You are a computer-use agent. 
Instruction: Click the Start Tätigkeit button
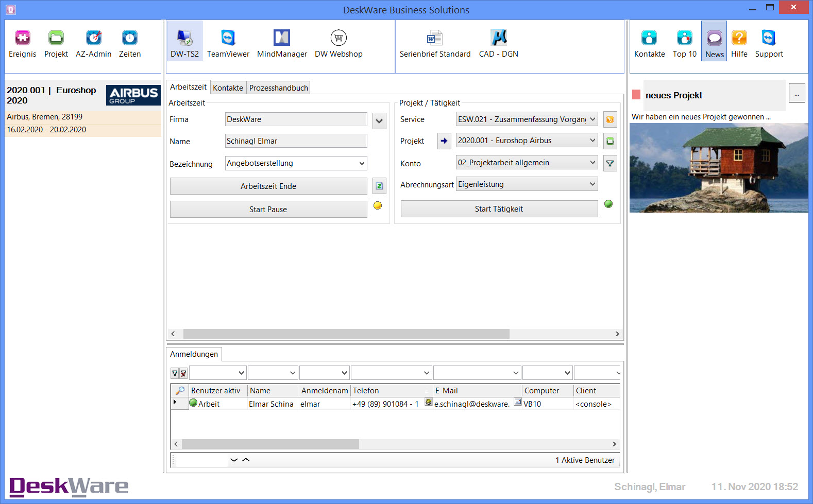pos(499,209)
